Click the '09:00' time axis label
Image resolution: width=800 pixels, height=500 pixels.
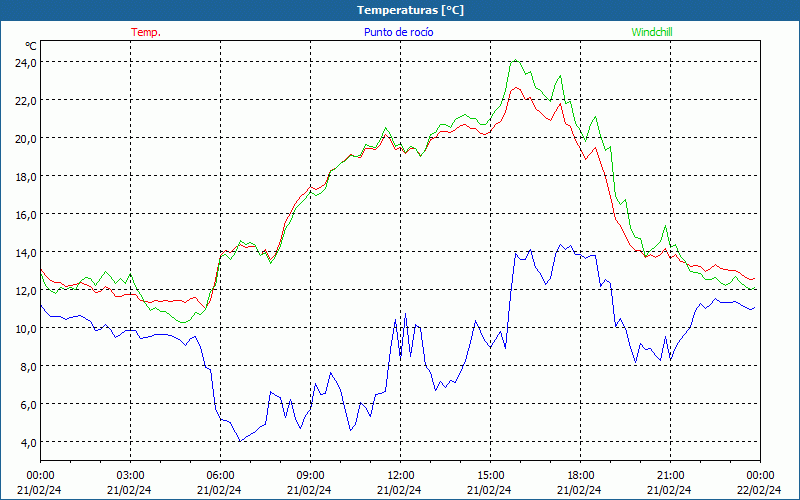[x=310, y=476]
